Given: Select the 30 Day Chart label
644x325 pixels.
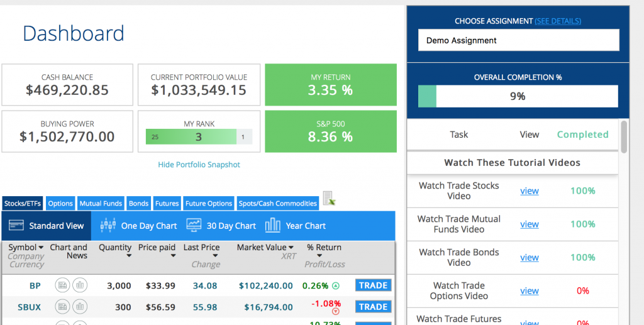Looking at the screenshot, I should (x=231, y=226).
